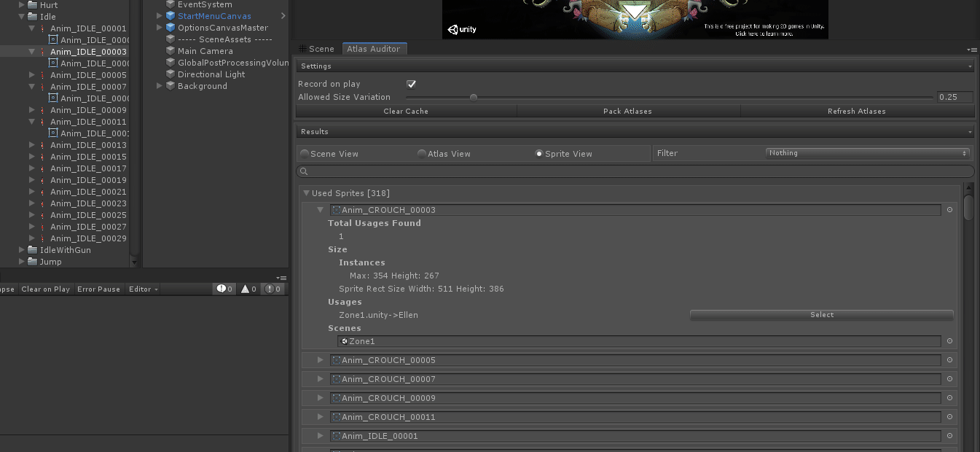
Task: Click object picker circle beside Zone1 scene
Action: (x=949, y=341)
